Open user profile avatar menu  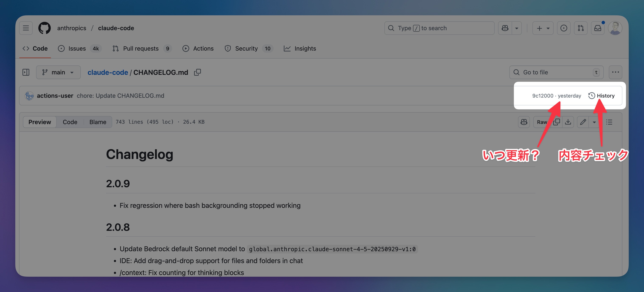click(615, 28)
